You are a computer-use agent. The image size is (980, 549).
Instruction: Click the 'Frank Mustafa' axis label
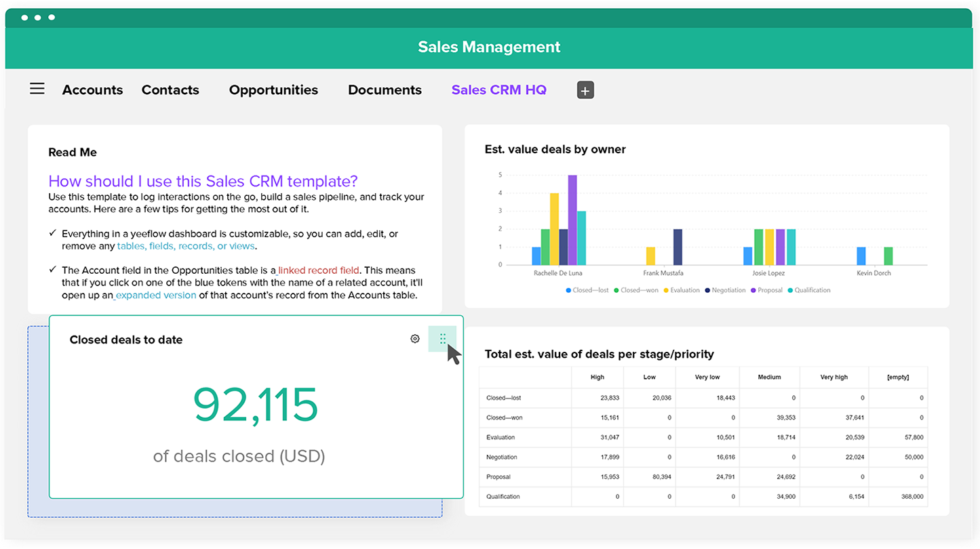coord(663,273)
